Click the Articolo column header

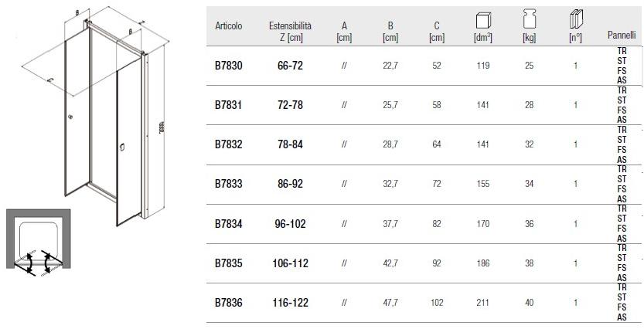(228, 26)
